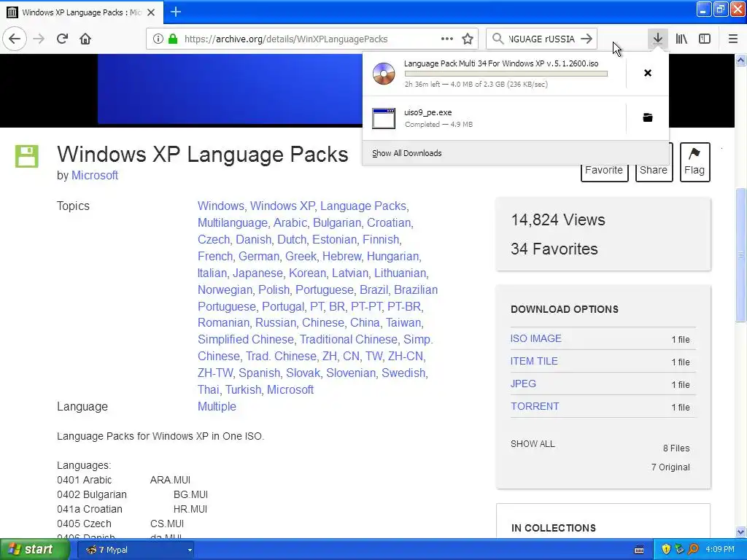
Task: Click the Traditional Chinese topic link
Action: (x=348, y=340)
